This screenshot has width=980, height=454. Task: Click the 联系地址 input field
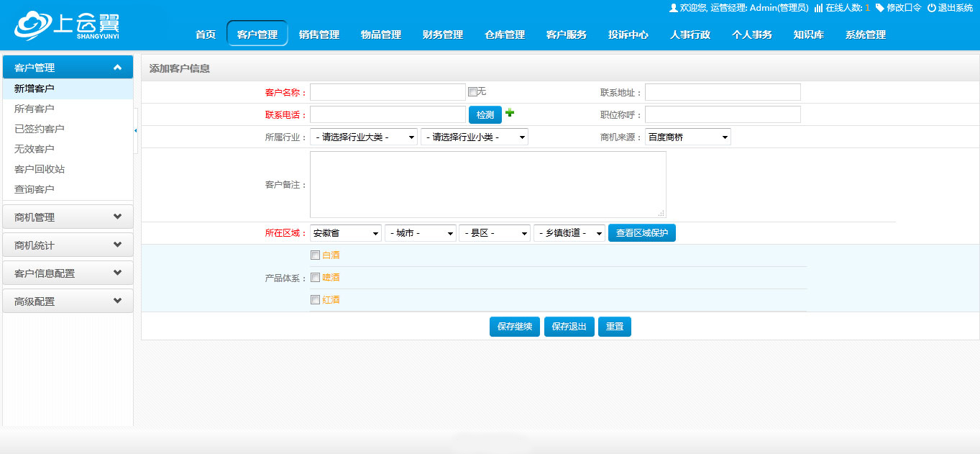[723, 92]
